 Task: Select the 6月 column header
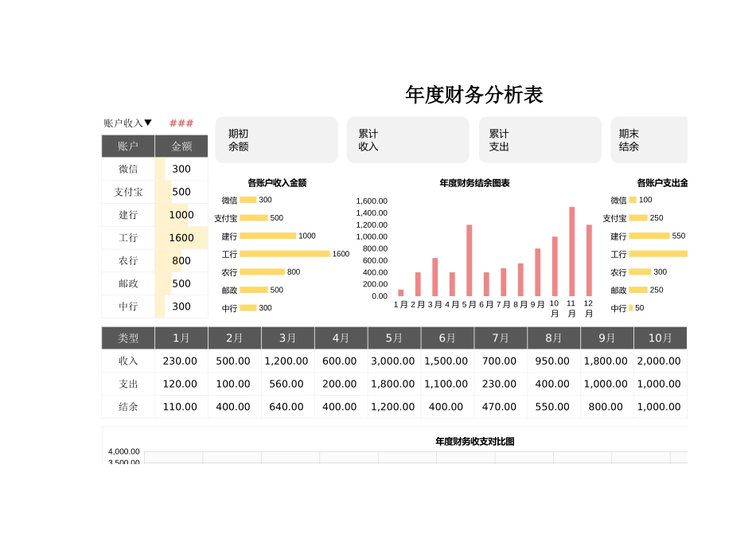pos(446,337)
